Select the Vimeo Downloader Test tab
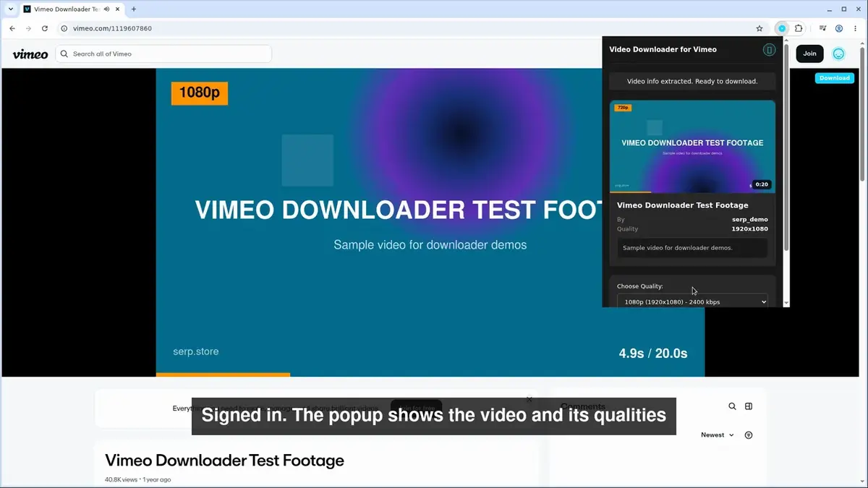The image size is (868, 488). click(x=67, y=9)
